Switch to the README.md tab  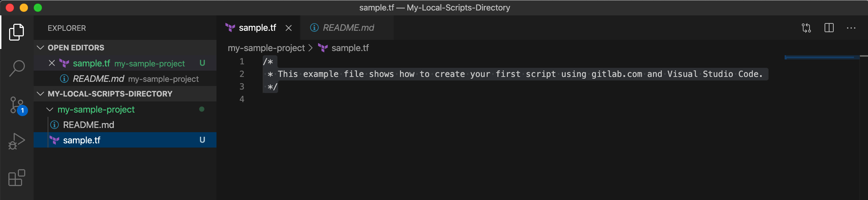tap(348, 28)
